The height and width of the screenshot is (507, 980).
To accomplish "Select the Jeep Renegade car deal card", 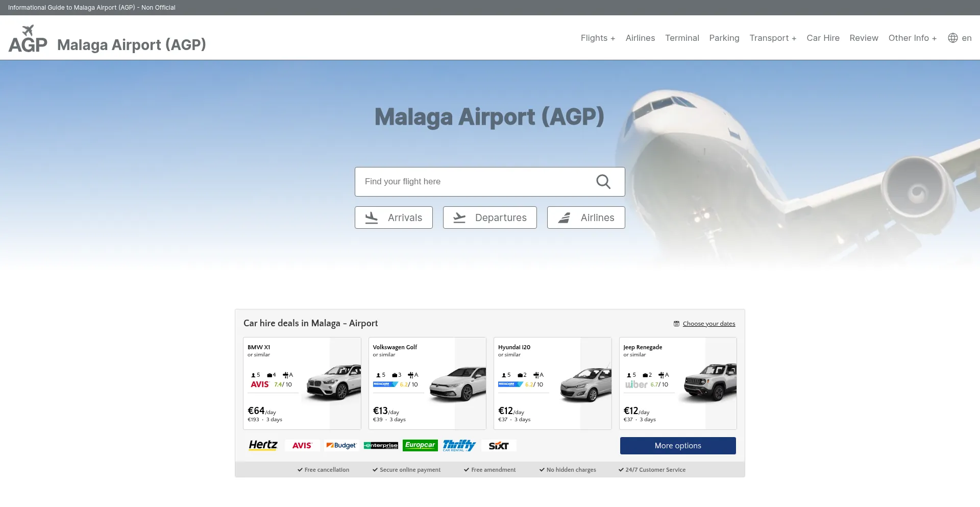I will pyautogui.click(x=678, y=383).
